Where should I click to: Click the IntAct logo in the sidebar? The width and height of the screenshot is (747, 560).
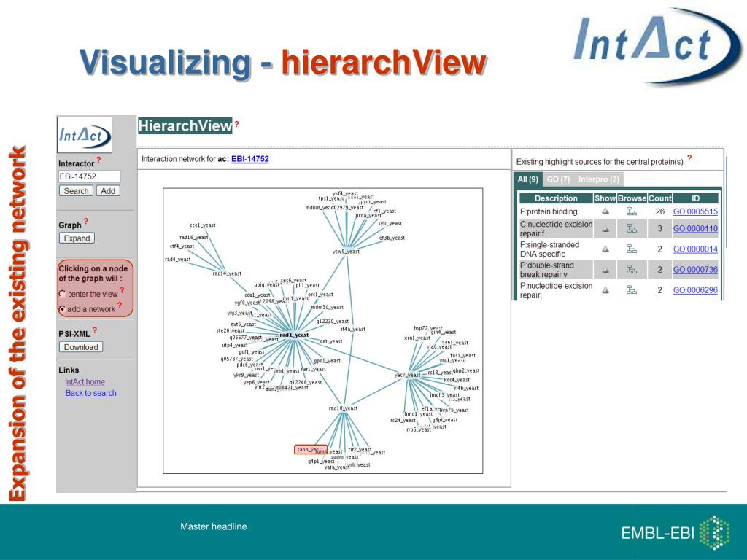[85, 135]
